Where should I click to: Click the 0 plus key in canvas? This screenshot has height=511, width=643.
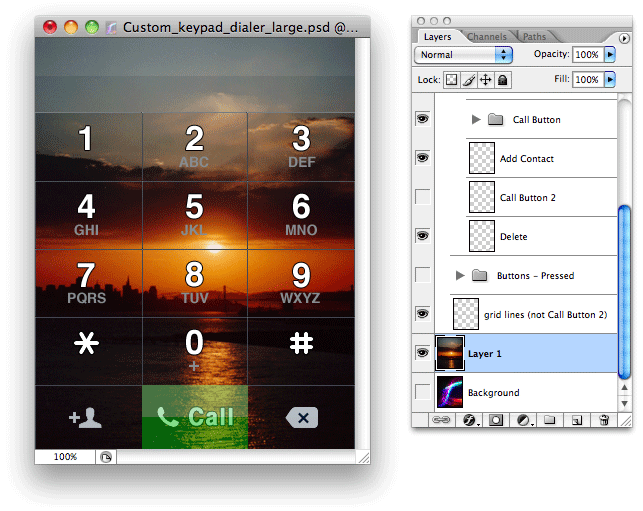tap(195, 351)
